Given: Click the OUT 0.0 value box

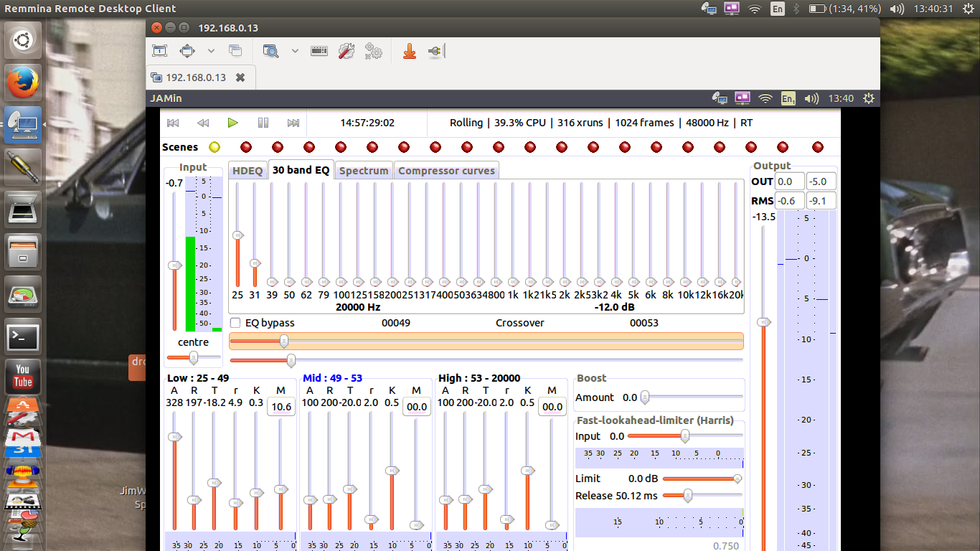Looking at the screenshot, I should point(791,182).
